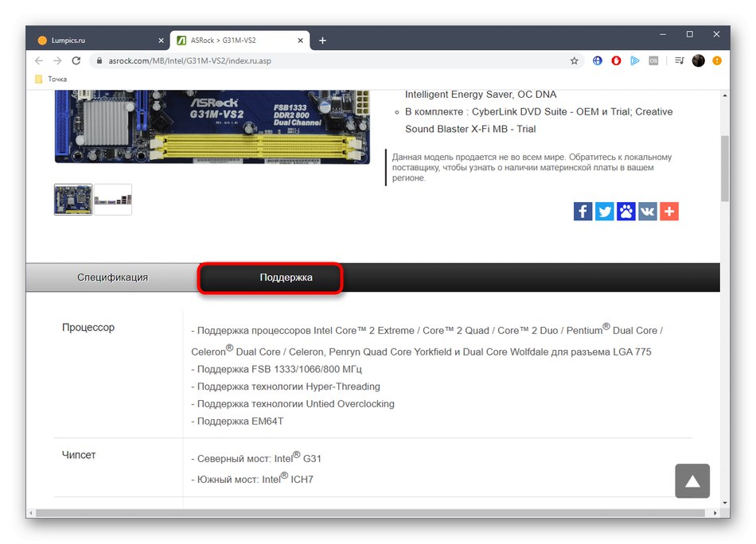The image size is (756, 544).
Task: Click the Процессор row label
Action: (x=88, y=328)
